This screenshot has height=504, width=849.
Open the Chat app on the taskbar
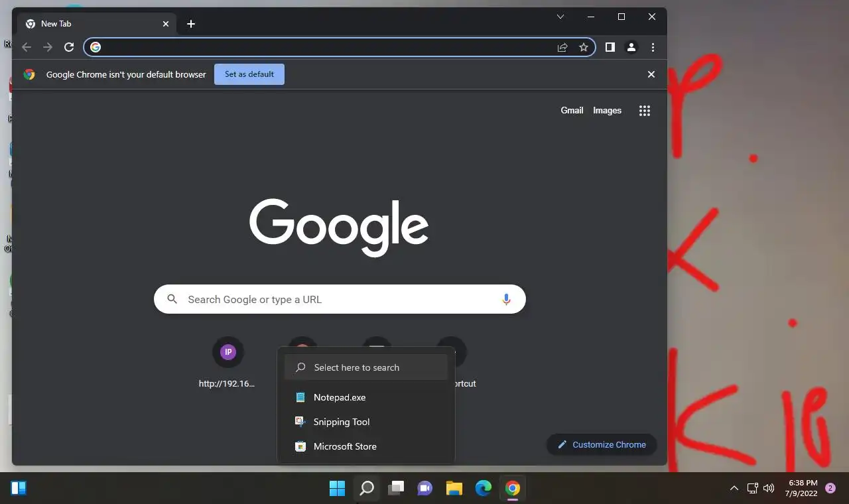425,489
